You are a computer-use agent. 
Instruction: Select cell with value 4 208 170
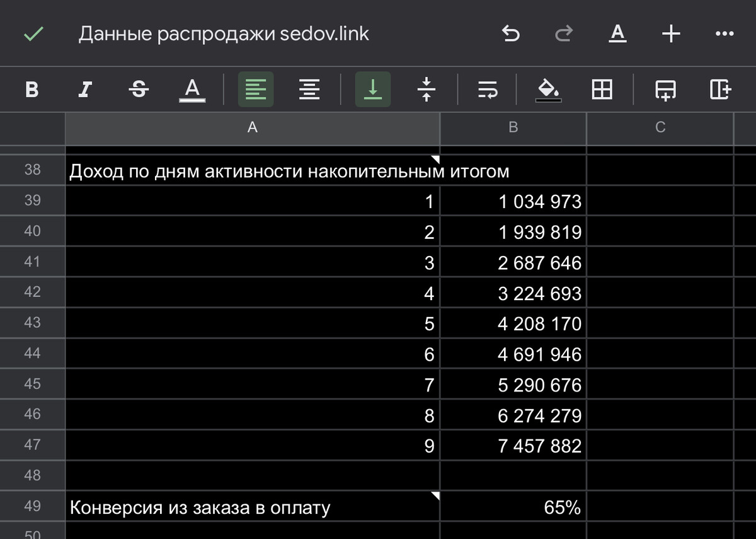click(513, 323)
